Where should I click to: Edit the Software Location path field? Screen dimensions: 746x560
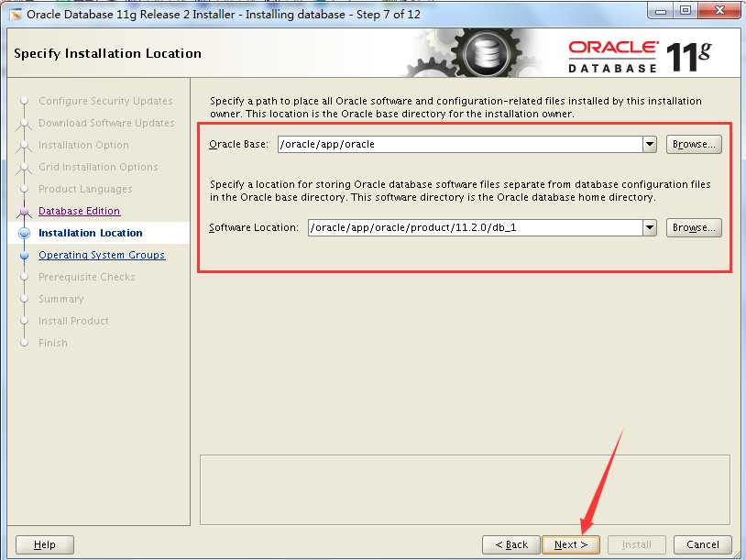pyautogui.click(x=476, y=227)
